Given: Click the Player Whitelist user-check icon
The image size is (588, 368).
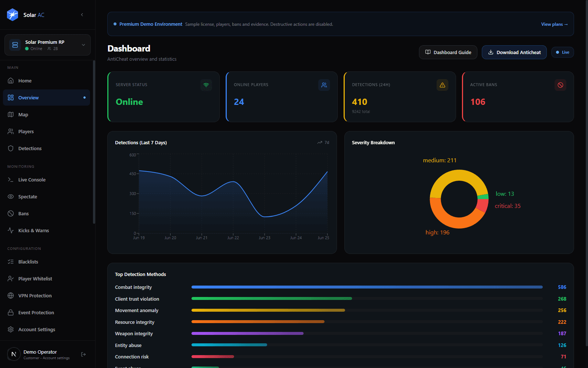Looking at the screenshot, I should pyautogui.click(x=11, y=279).
